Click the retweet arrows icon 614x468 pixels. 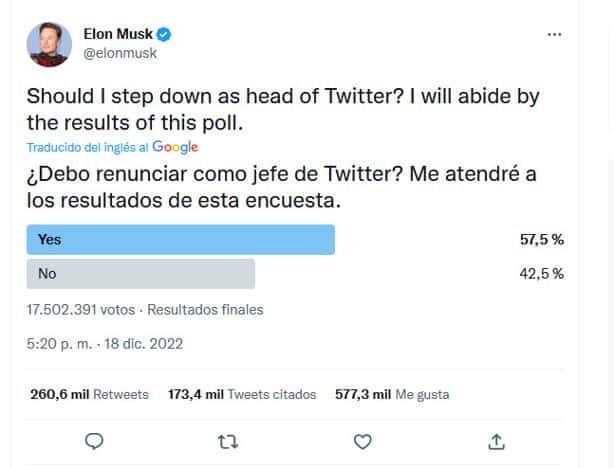(x=228, y=441)
